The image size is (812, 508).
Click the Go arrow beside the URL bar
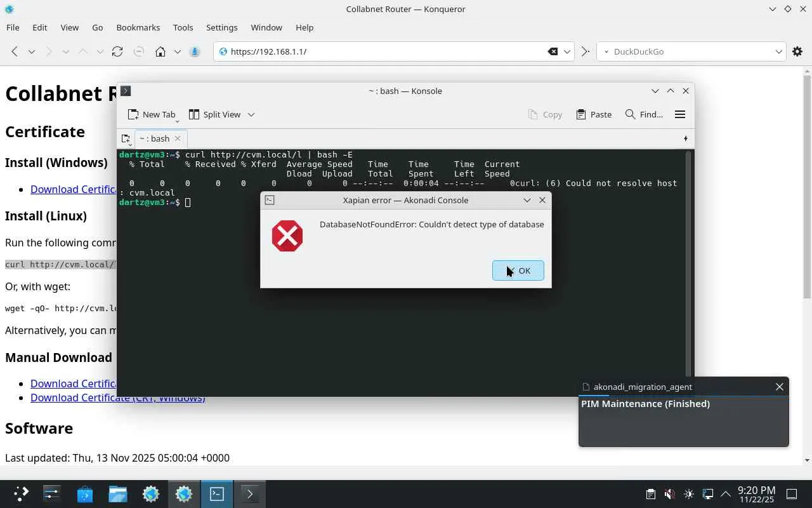pos(585,51)
